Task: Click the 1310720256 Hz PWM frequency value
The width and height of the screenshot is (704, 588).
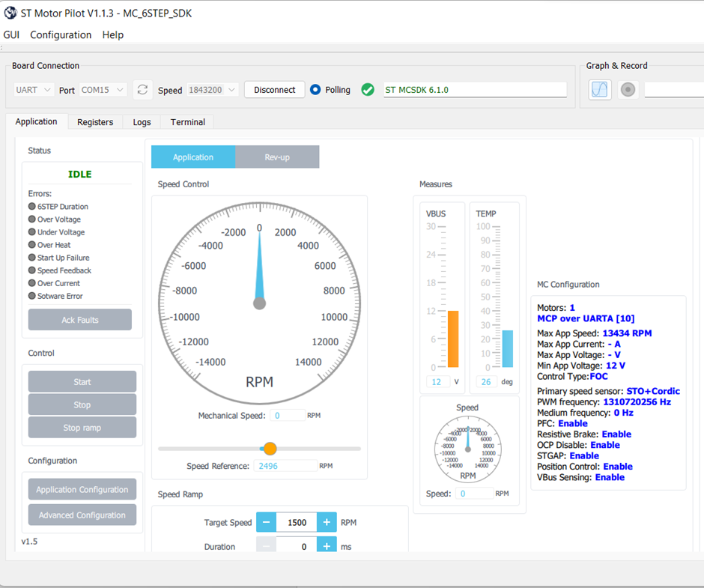Action: coord(637,402)
